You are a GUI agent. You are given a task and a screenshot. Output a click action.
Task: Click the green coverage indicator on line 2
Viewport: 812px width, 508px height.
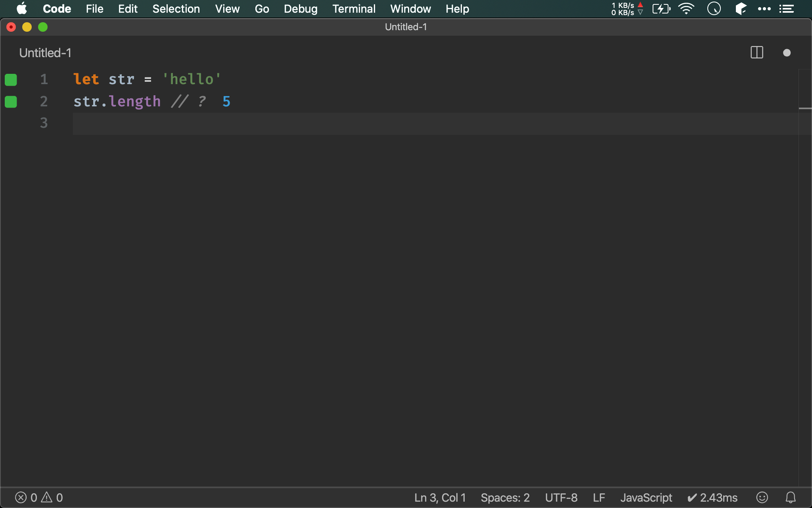coord(11,102)
